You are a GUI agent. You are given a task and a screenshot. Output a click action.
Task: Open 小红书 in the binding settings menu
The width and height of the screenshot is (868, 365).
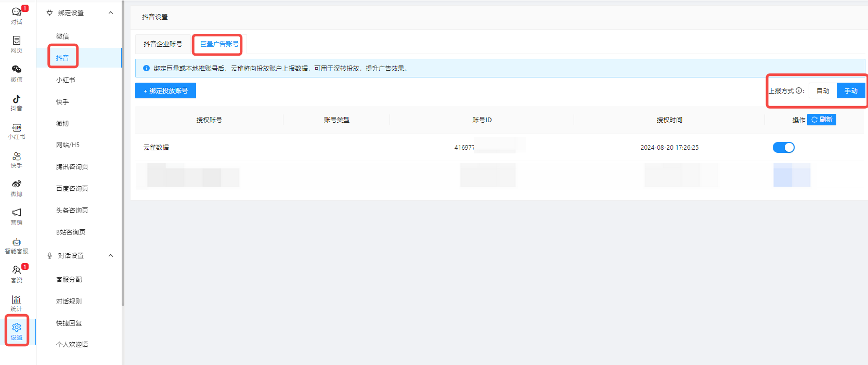66,80
